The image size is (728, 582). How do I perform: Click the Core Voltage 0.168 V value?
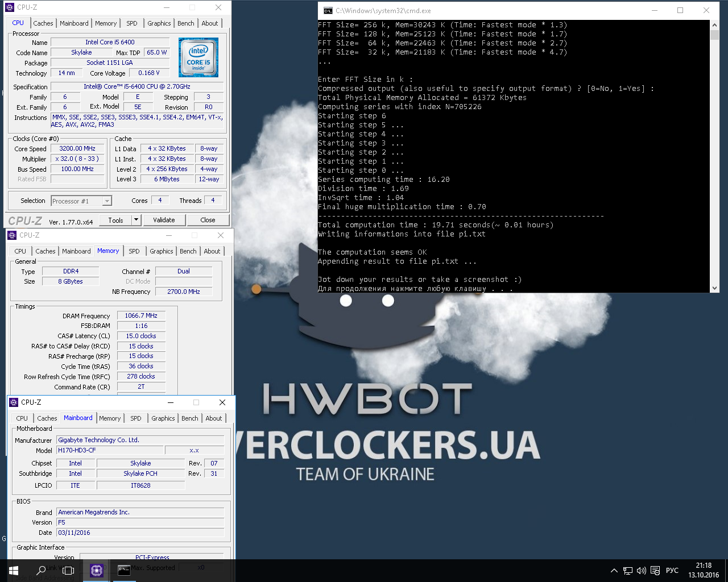[149, 73]
